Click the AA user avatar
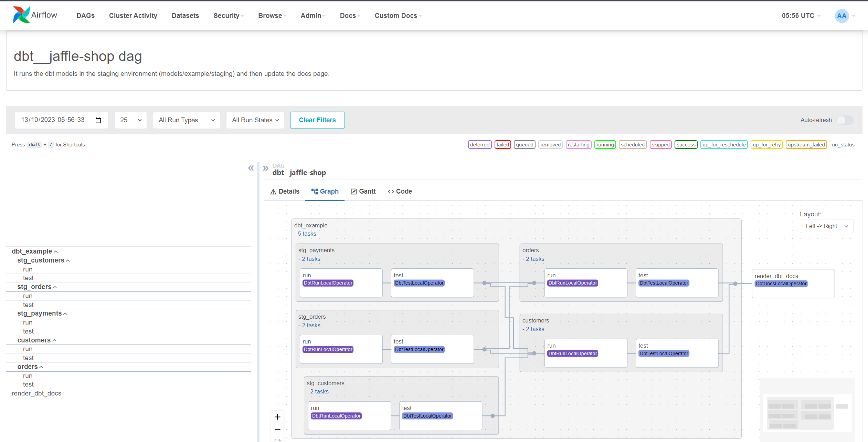The height and width of the screenshot is (442, 868). click(841, 16)
